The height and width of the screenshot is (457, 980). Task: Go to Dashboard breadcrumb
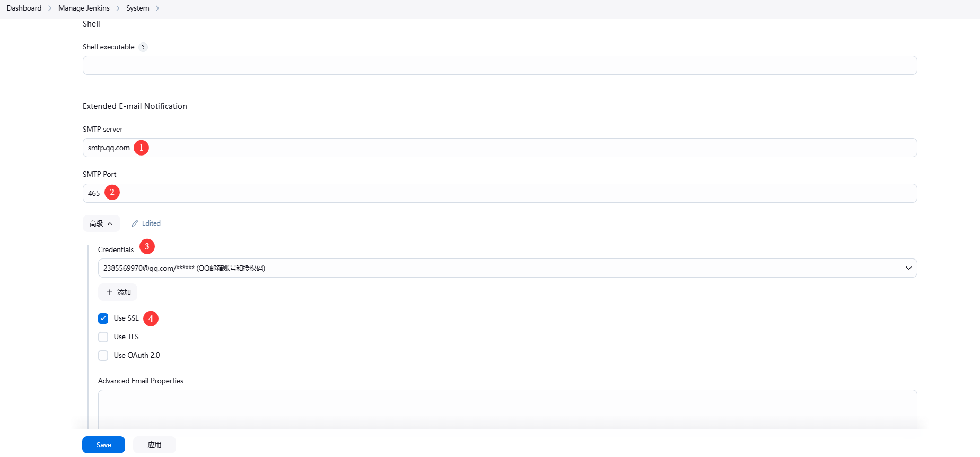pos(24,8)
